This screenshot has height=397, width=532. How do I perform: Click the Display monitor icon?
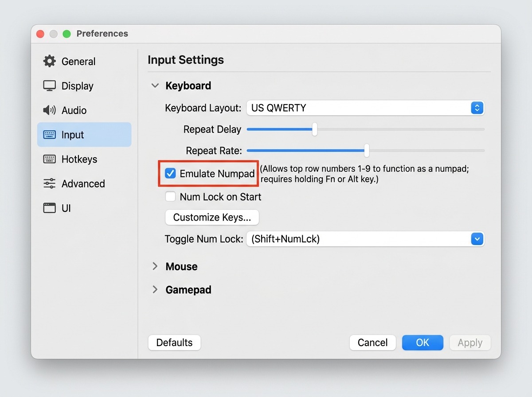tap(50, 86)
